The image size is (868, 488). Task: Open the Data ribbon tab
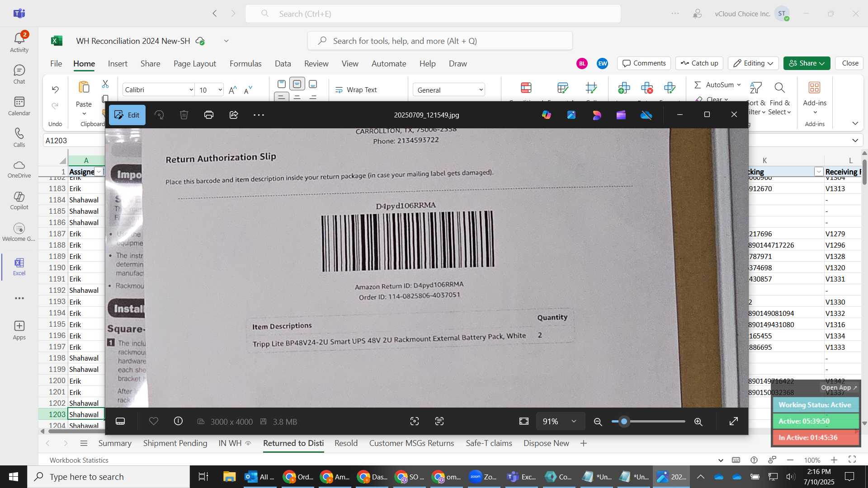[x=283, y=64]
